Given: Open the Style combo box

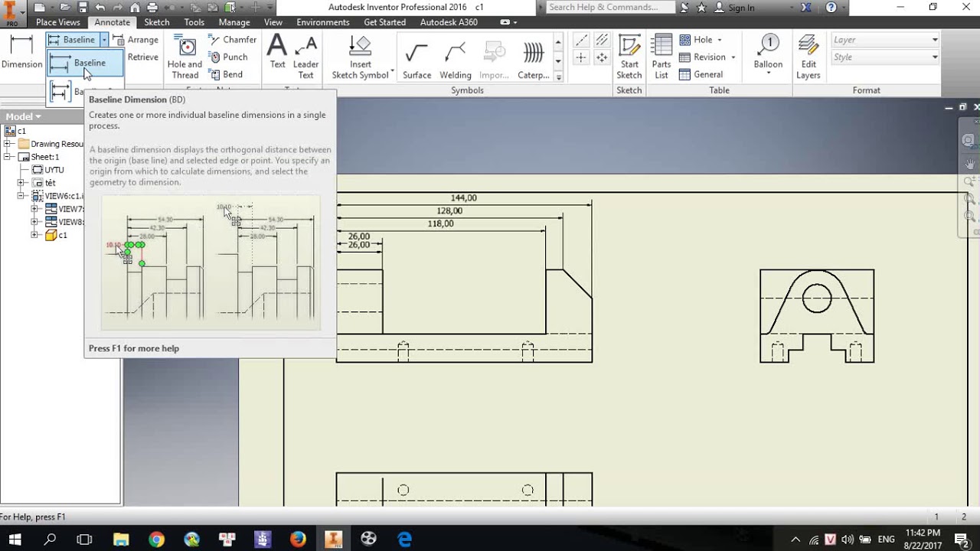Looking at the screenshot, I should pyautogui.click(x=885, y=57).
